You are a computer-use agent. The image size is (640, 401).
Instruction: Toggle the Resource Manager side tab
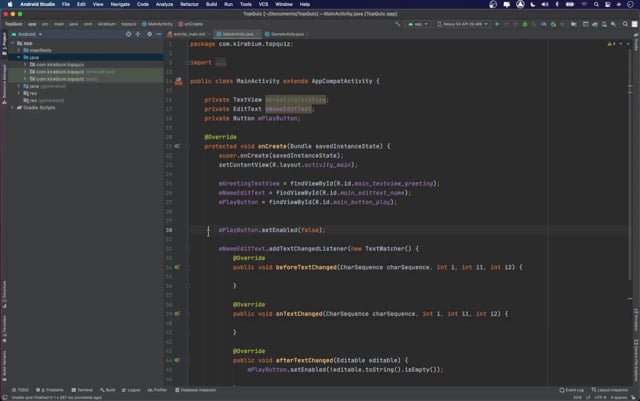[4, 84]
